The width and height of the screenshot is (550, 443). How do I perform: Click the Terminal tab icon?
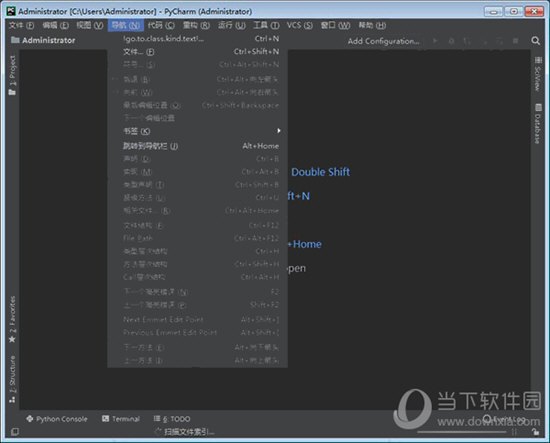point(105,418)
